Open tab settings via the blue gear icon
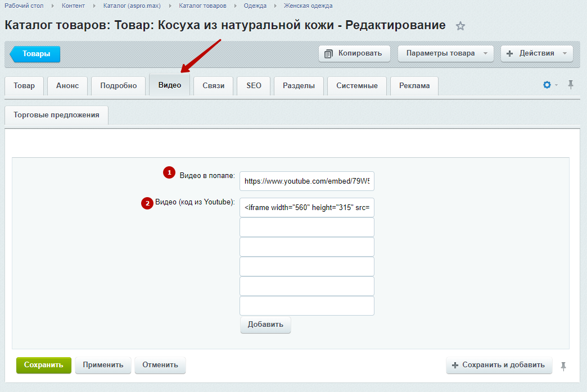 point(547,85)
